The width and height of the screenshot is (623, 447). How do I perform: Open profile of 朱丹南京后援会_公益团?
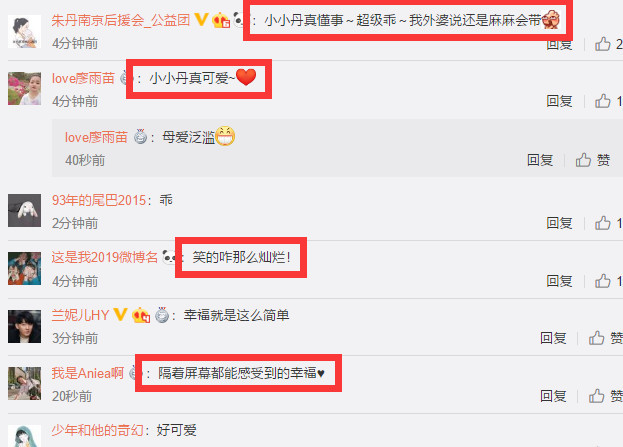pos(121,20)
